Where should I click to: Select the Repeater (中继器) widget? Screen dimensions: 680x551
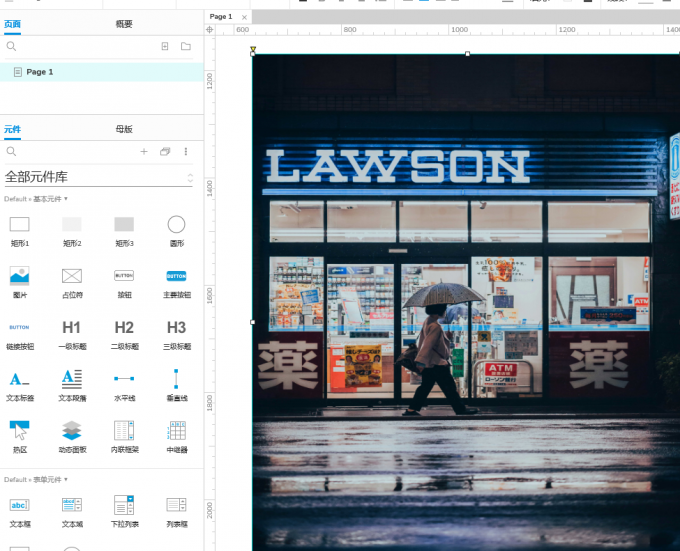pyautogui.click(x=177, y=437)
